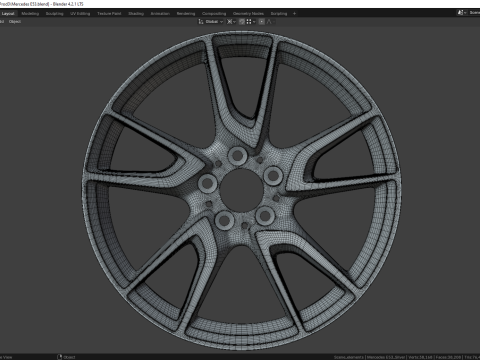Add a new workspace with plus icon
Image resolution: width=480 pixels, height=360 pixels.
[294, 14]
